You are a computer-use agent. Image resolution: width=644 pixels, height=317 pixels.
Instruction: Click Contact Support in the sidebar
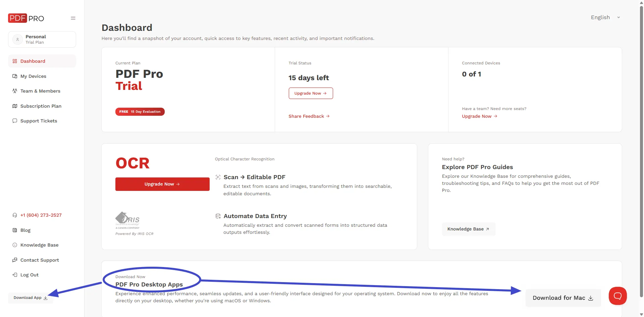coord(40,260)
